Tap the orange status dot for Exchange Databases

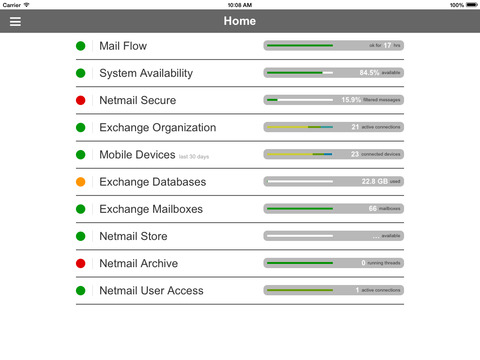(81, 182)
